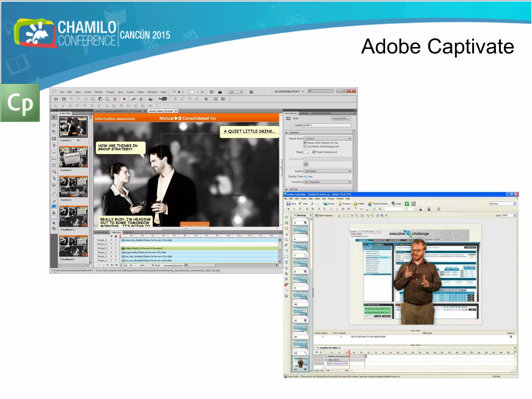Click the Selection arrow tool
Screen dimensions: 532x399
54,117
